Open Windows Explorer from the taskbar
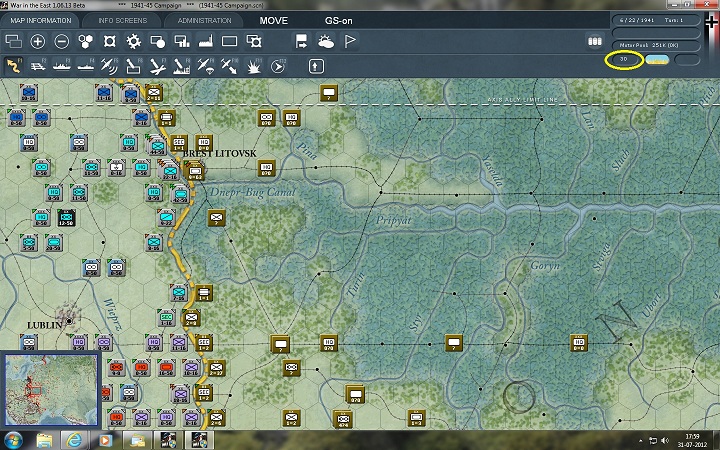Image resolution: width=720 pixels, height=450 pixels. pos(44,440)
